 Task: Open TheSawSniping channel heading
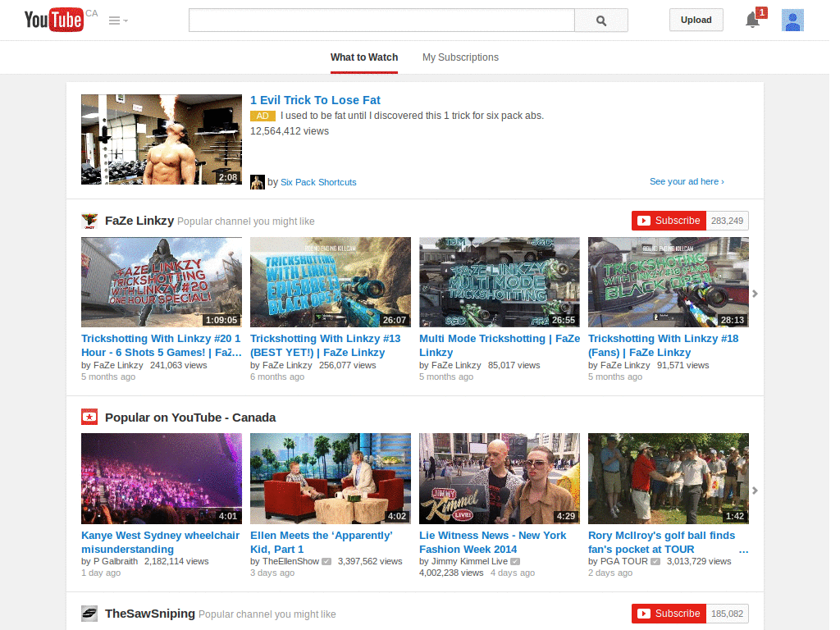pyautogui.click(x=150, y=614)
